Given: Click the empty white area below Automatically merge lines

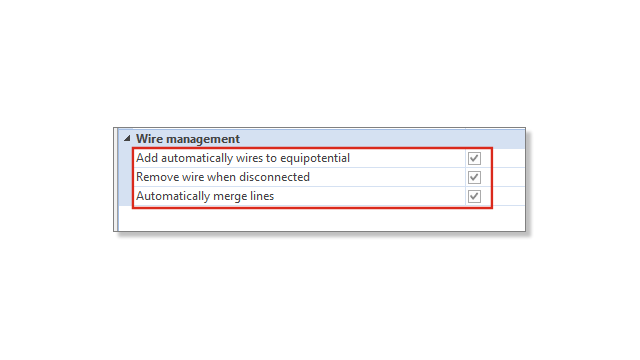Looking at the screenshot, I should 321,218.
